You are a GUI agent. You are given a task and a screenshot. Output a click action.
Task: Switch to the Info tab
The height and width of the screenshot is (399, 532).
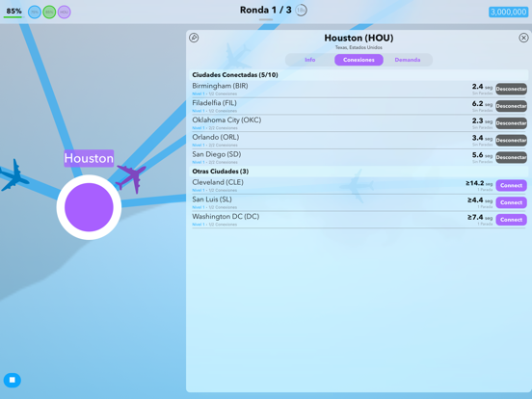(x=309, y=60)
